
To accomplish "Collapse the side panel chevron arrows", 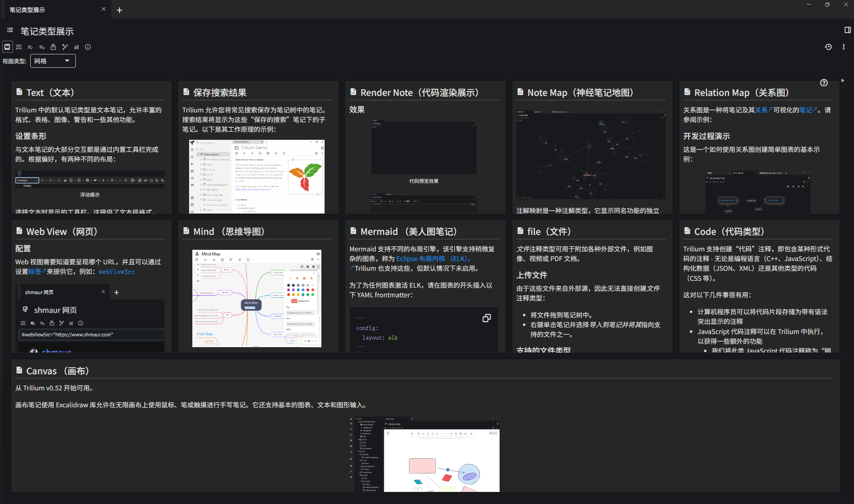I will 842,81.
